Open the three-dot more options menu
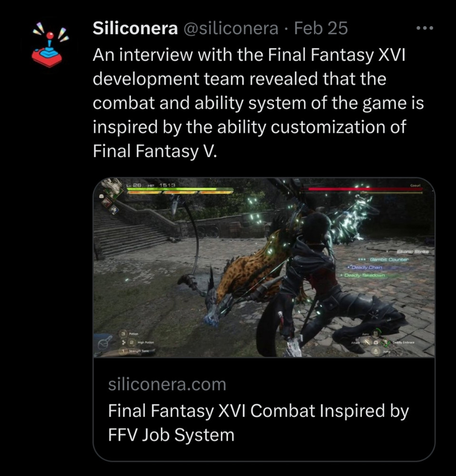The height and width of the screenshot is (476, 456). coord(425,28)
